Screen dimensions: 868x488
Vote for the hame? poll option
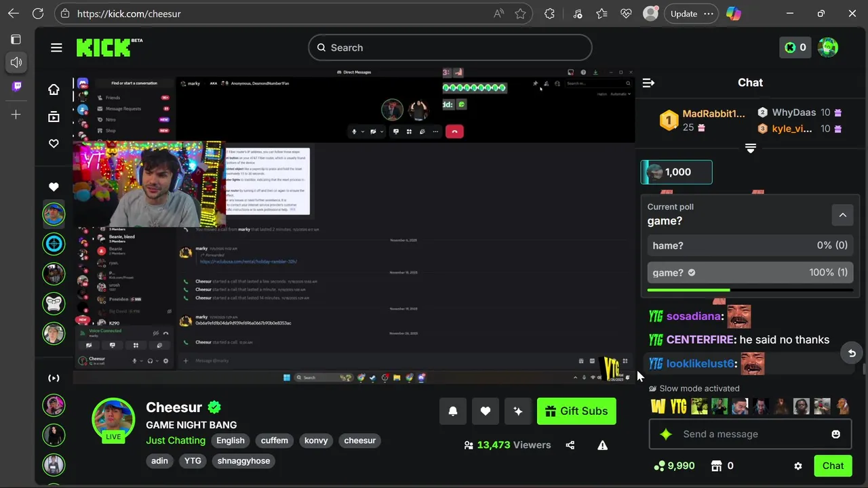pos(750,245)
